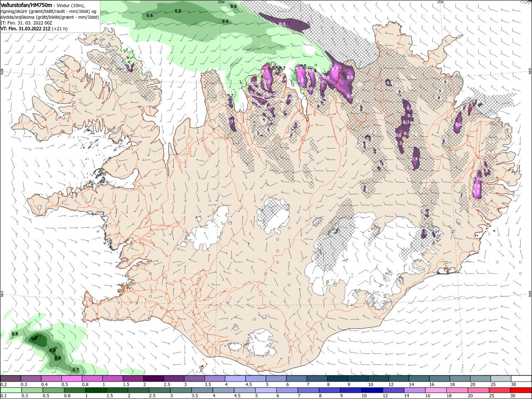Pick the 3 swatch in top snow scale
Image resolution: width=532 pixels, height=399 pixels.
[x=194, y=379]
